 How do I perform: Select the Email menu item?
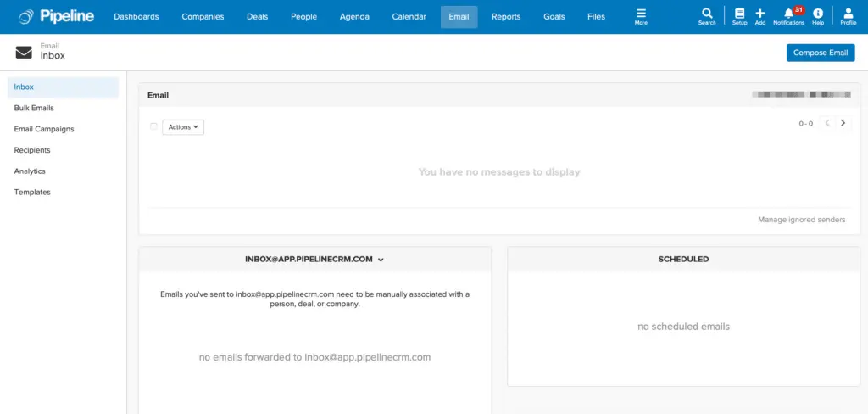point(459,17)
